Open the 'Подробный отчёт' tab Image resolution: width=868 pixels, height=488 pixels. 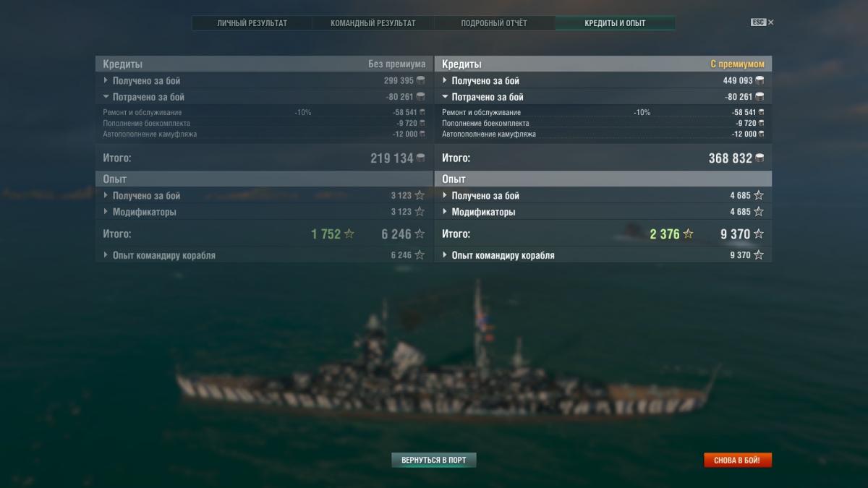pos(494,23)
